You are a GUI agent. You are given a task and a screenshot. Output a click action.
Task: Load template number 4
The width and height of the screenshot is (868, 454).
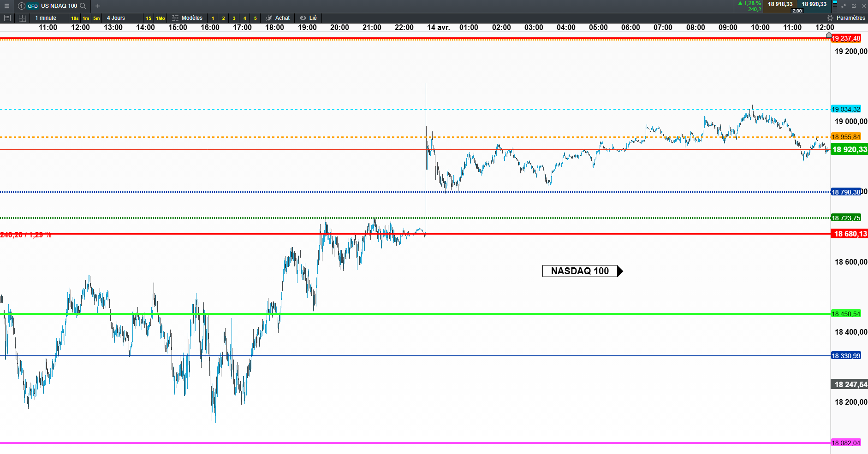click(x=244, y=18)
